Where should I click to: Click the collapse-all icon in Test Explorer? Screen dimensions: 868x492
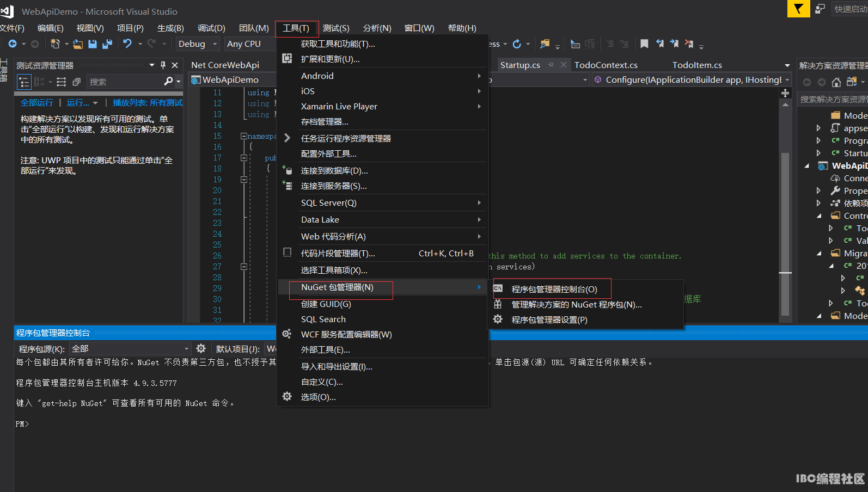click(x=77, y=82)
